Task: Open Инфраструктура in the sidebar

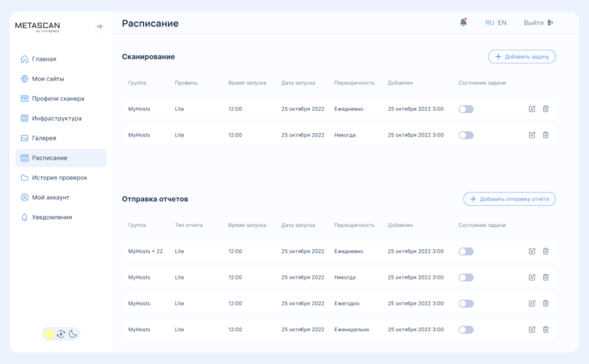Action: click(x=61, y=118)
